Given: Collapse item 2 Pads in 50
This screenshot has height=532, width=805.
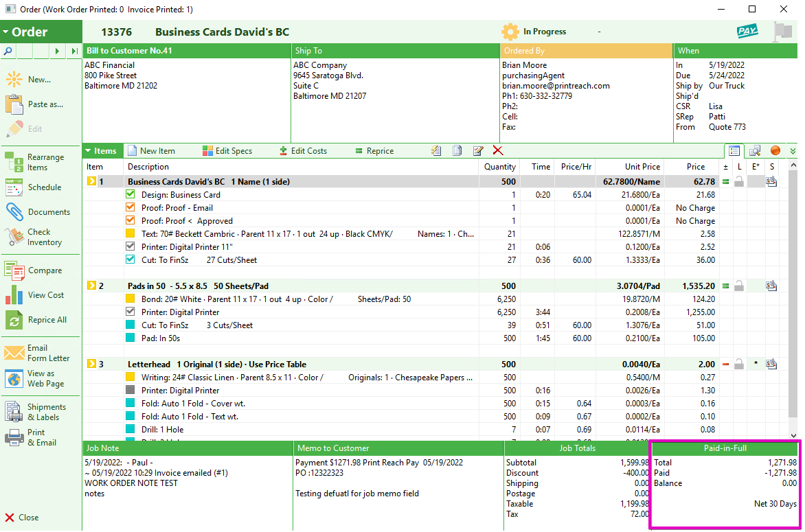Looking at the screenshot, I should pos(91,286).
